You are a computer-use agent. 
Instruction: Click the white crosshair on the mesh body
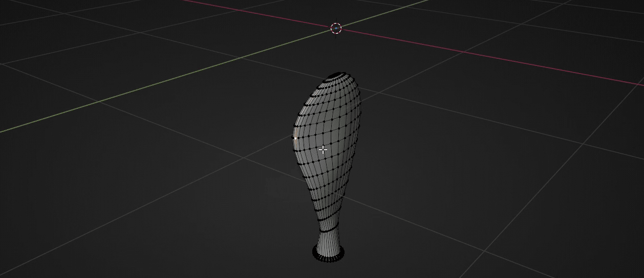[323, 150]
